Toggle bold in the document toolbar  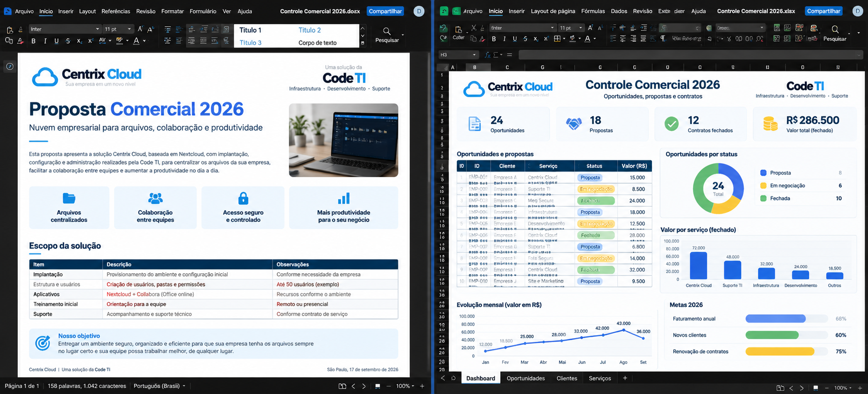(34, 41)
